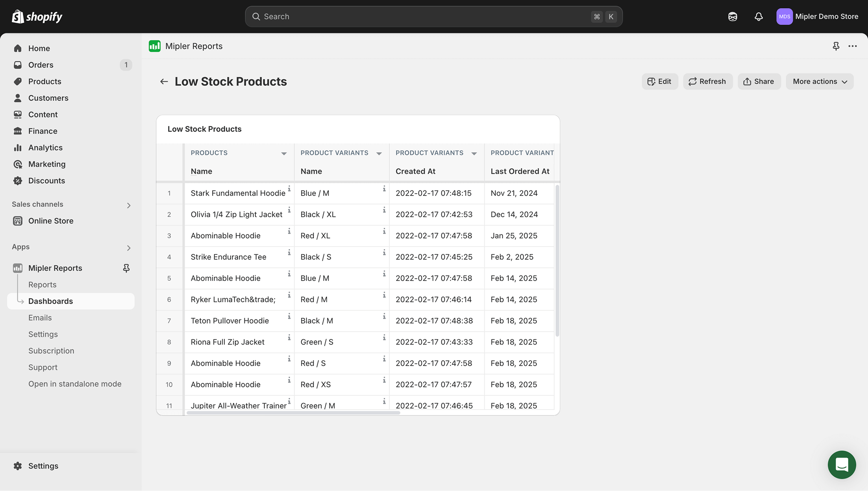Screen dimensions: 868x491
Task: Select Reports under Mipler Reports
Action: tap(42, 284)
